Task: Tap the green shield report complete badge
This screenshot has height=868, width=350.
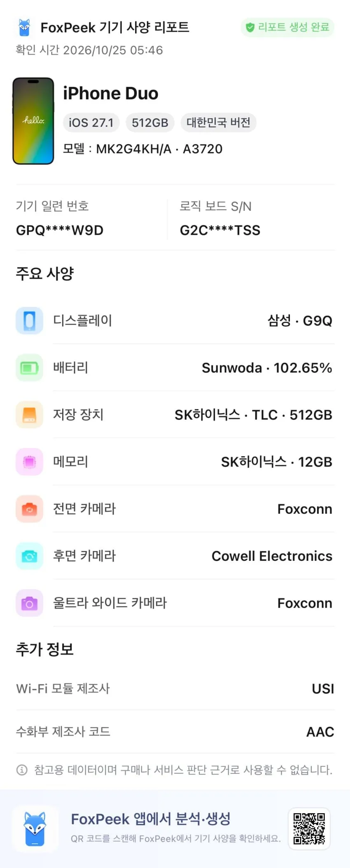Action: tap(287, 27)
